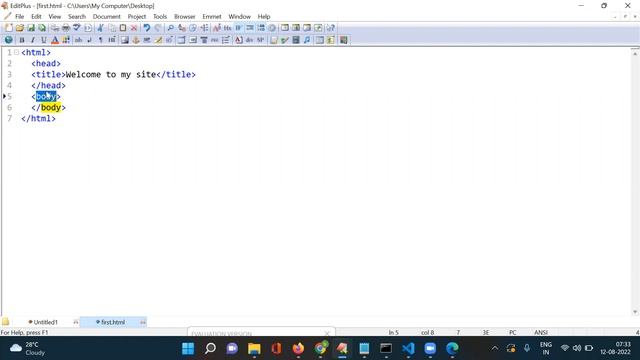Open taskbar Search magnifier
The height and width of the screenshot is (360, 640).
pos(210,349)
